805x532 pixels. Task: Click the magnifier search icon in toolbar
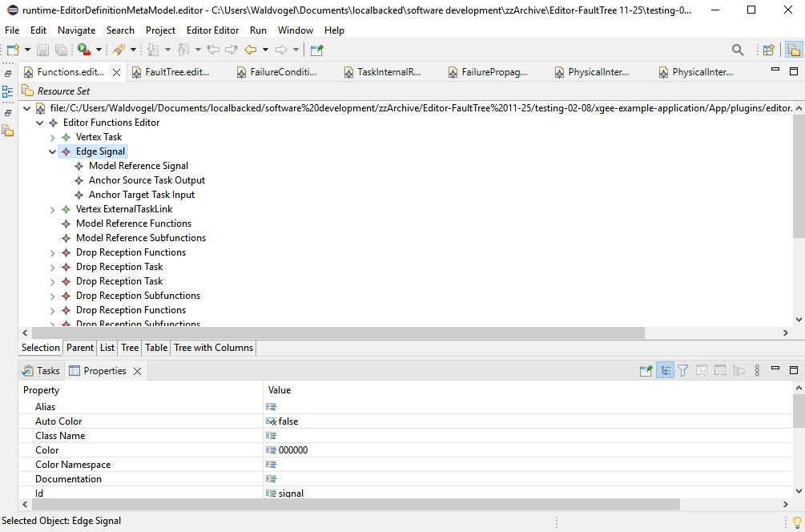[738, 50]
